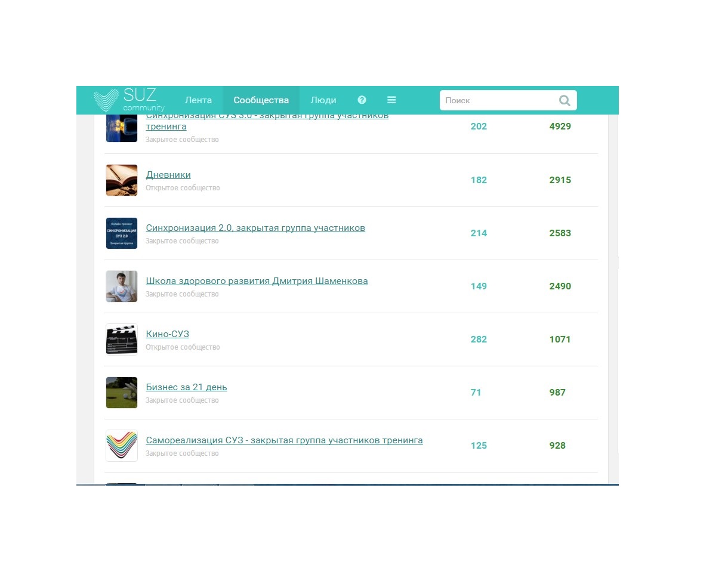Image resolution: width=728 pixels, height=568 pixels.
Task: Click the SUZ community logo
Action: [129, 100]
